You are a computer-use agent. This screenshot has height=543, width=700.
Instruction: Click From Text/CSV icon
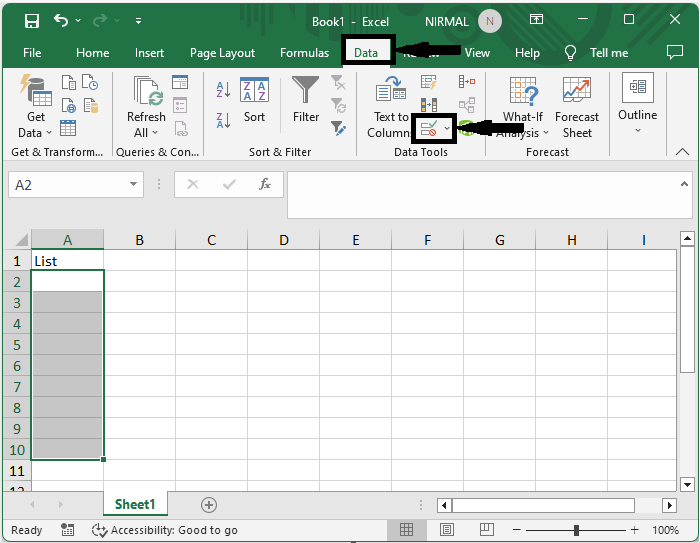[x=69, y=82]
